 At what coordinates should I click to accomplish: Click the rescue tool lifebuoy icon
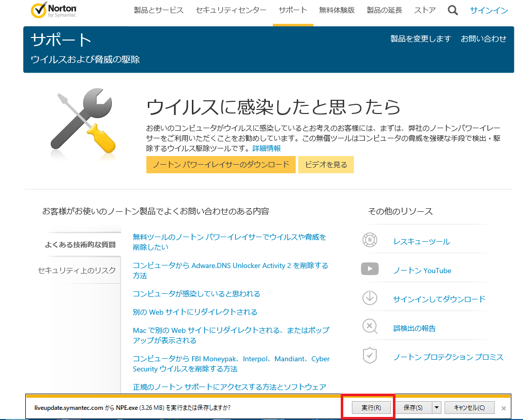pyautogui.click(x=370, y=240)
